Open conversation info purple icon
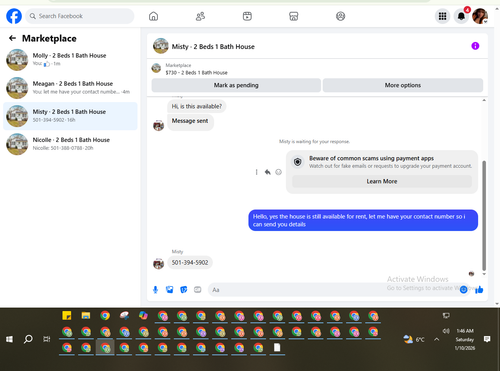Image resolution: width=500 pixels, height=371 pixels. [475, 46]
